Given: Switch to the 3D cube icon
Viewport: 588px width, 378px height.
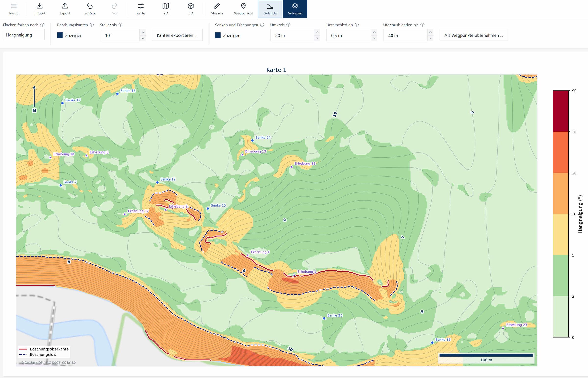Looking at the screenshot, I should pyautogui.click(x=191, y=6).
